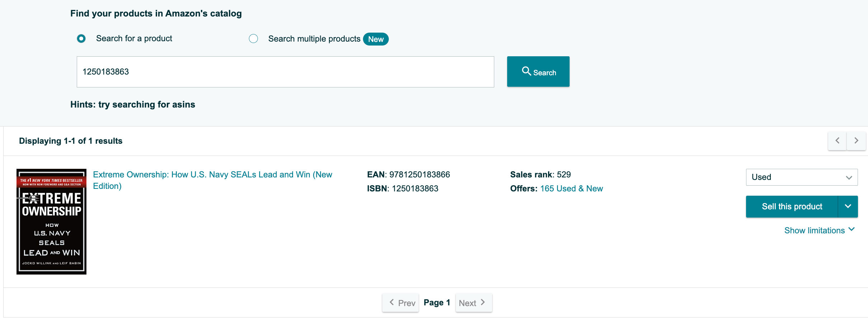
Task: Click the next results arrow at top right
Action: [x=856, y=141]
